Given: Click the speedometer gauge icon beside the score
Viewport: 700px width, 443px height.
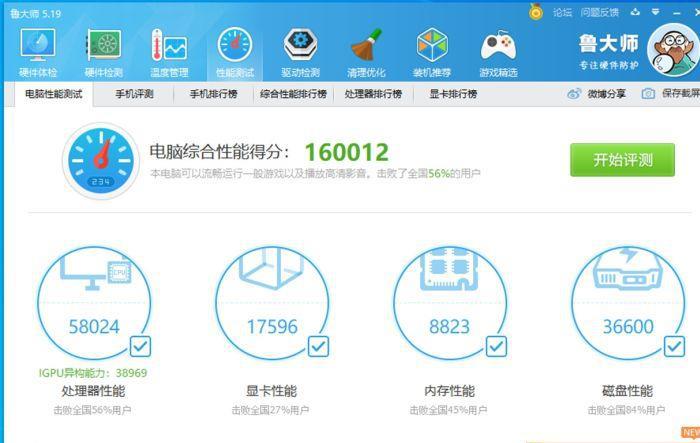Looking at the screenshot, I should coord(101,160).
